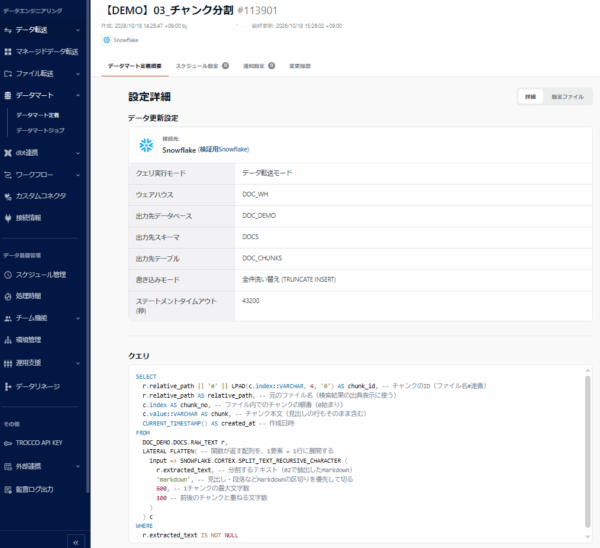
Task: Open スケジュール管理 menu item
Action: (x=41, y=275)
